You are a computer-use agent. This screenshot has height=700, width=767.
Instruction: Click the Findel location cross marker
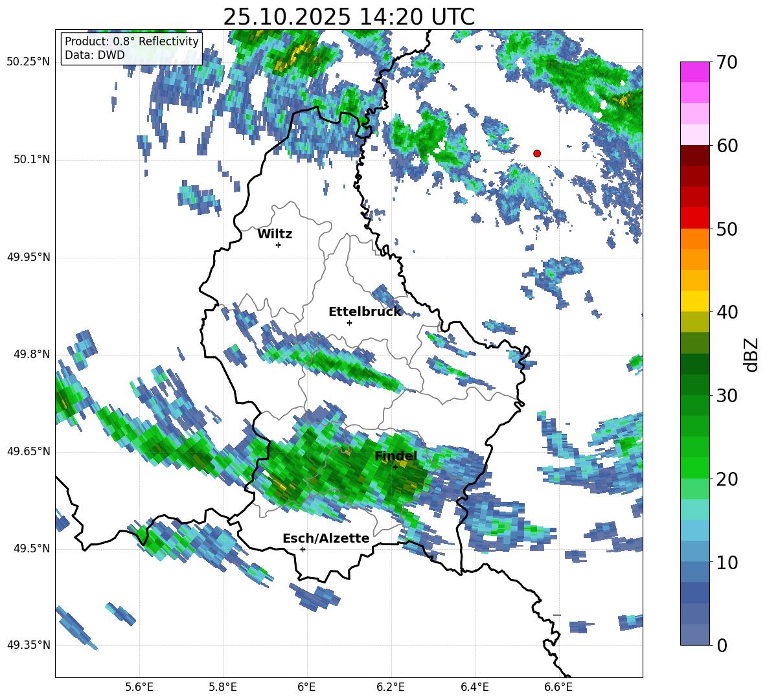tap(395, 467)
